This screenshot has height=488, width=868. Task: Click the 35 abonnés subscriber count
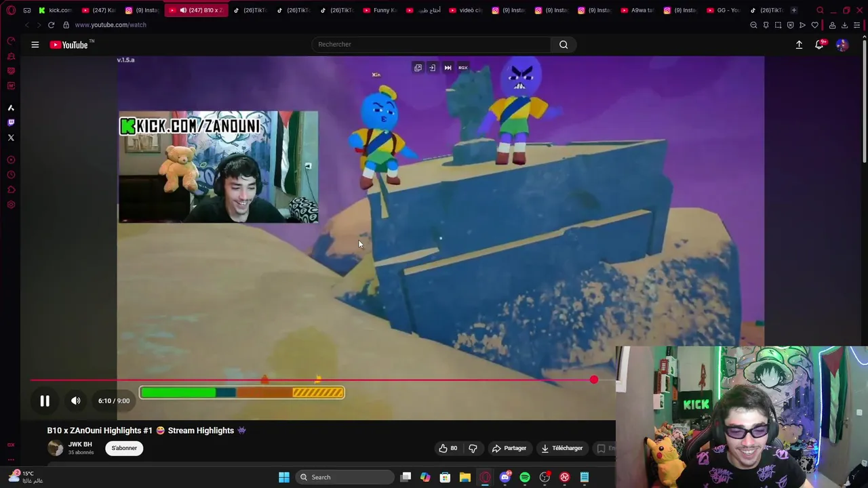(81, 453)
